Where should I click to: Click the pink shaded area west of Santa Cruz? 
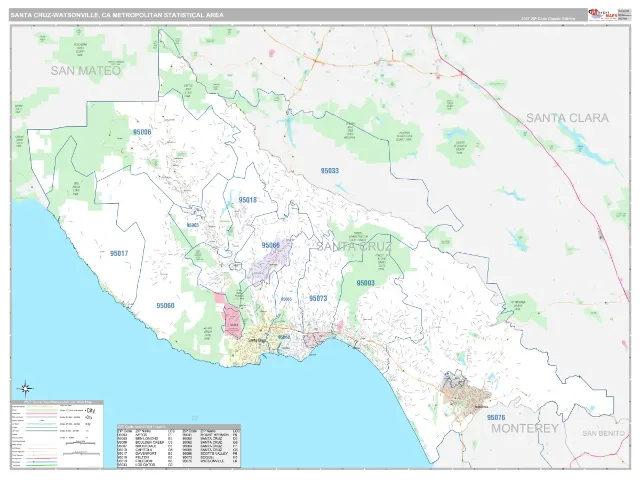click(232, 321)
